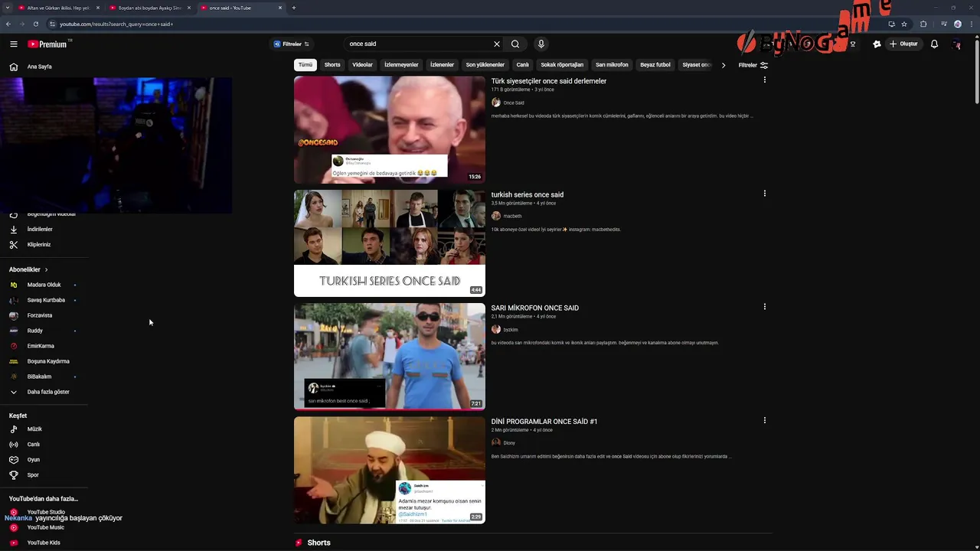Open BiBakalım subscription
The width and height of the screenshot is (980, 551).
39,377
